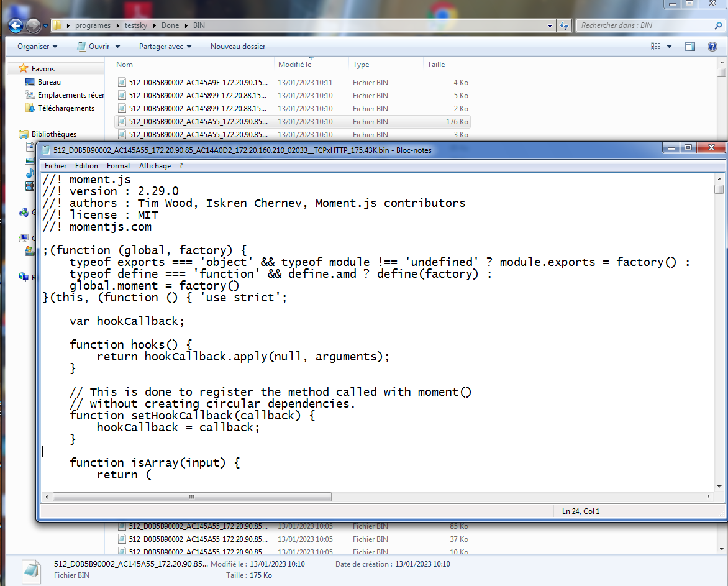
Task: Click the Notepad icon in title bar
Action: coord(45,150)
